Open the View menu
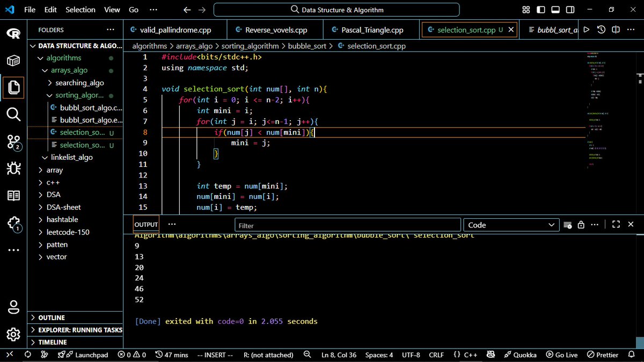The height and width of the screenshot is (362, 644). point(112,10)
